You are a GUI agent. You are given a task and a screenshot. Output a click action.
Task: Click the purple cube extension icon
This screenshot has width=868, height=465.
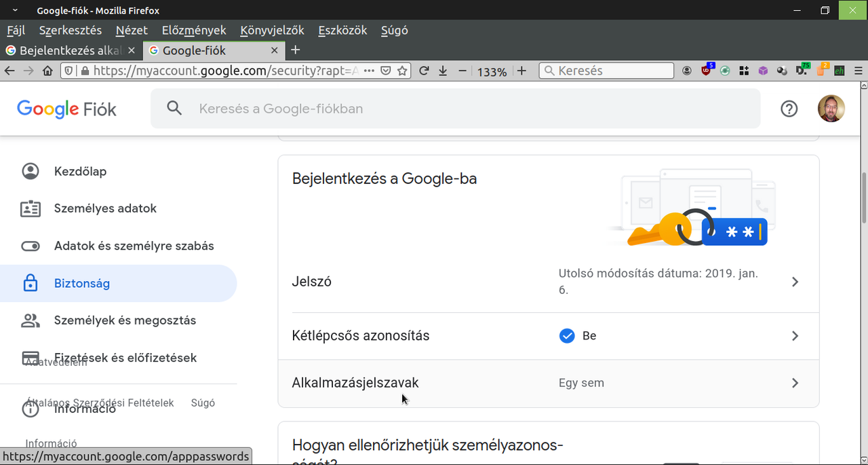763,71
